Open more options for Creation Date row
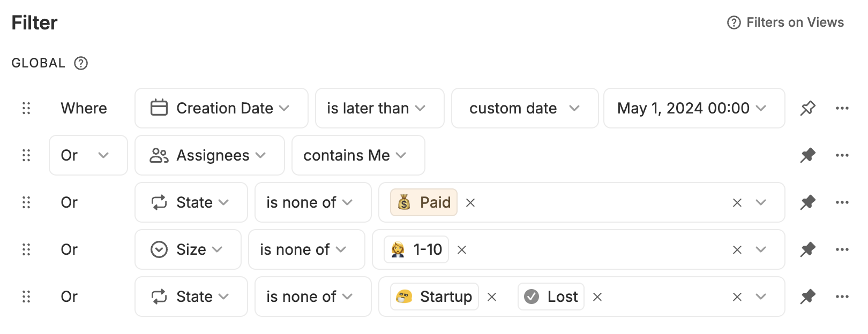Image resolution: width=868 pixels, height=334 pixels. 842,108
